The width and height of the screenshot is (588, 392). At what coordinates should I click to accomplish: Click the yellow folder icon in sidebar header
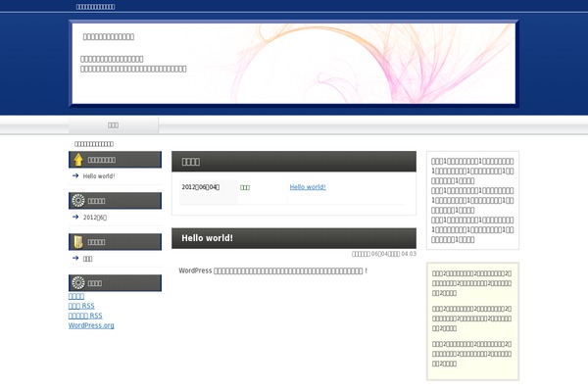(78, 242)
